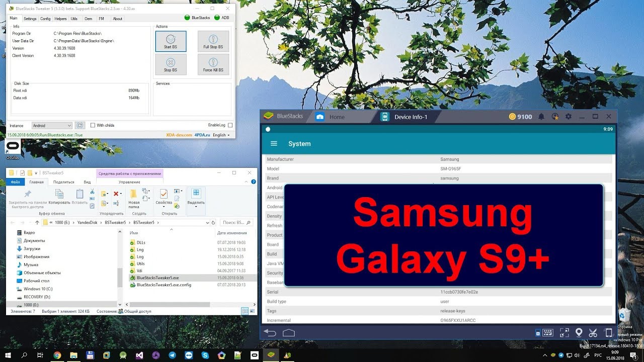Open Explorer help question icon
Image resolution: width=644 pixels, height=362 pixels.
click(x=253, y=182)
